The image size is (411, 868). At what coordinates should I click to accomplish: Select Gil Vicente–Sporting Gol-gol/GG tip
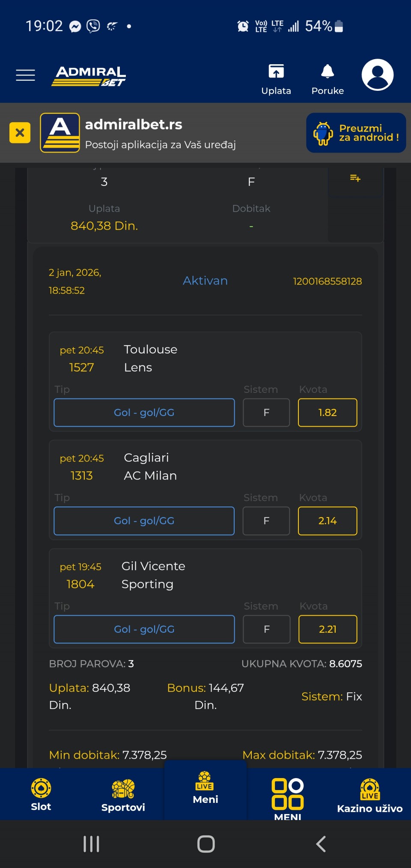coord(144,629)
